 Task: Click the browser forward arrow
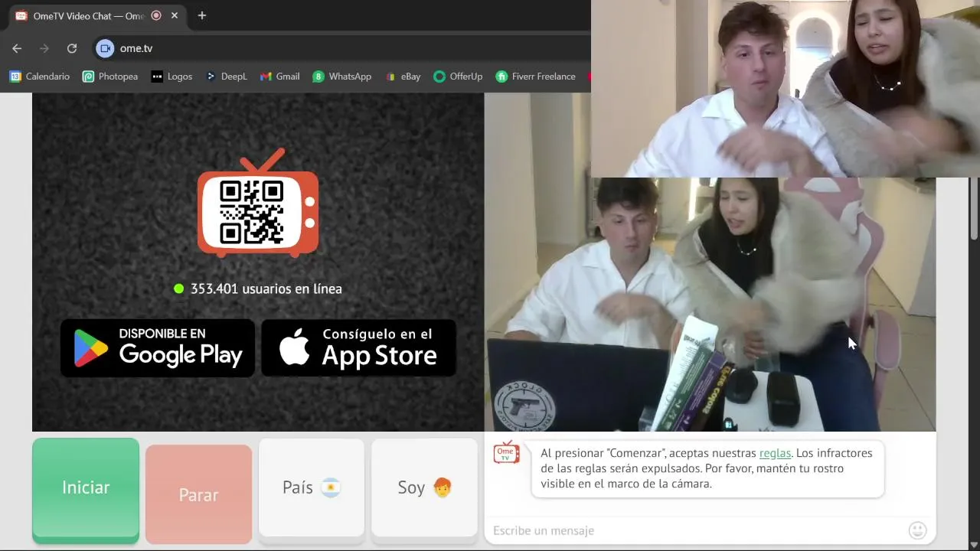click(44, 48)
